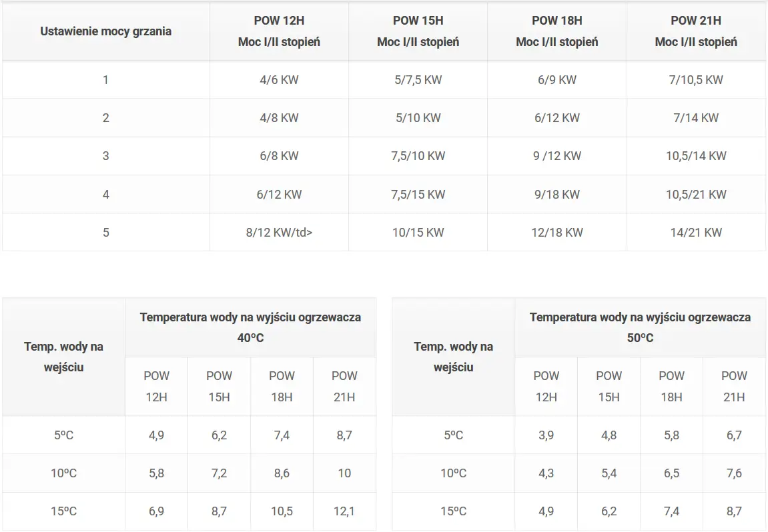Select the 8/12 KW/td> cell
Viewport: 768px width, 532px height.
279,233
